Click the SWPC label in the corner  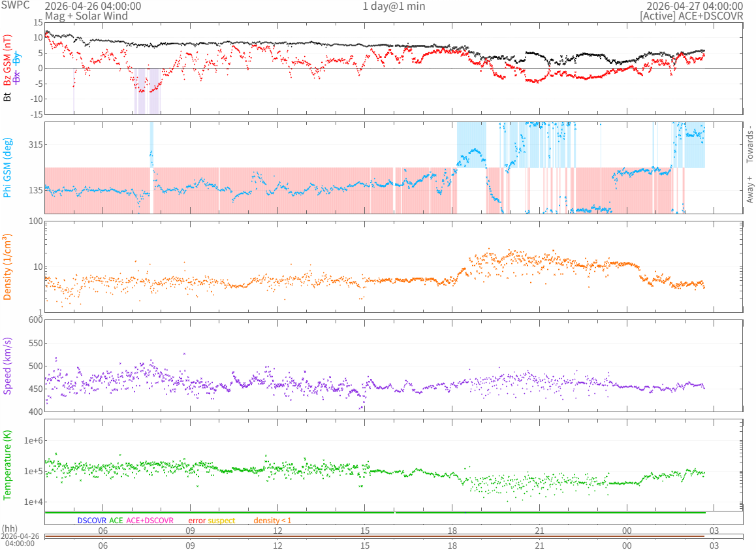[x=15, y=5]
